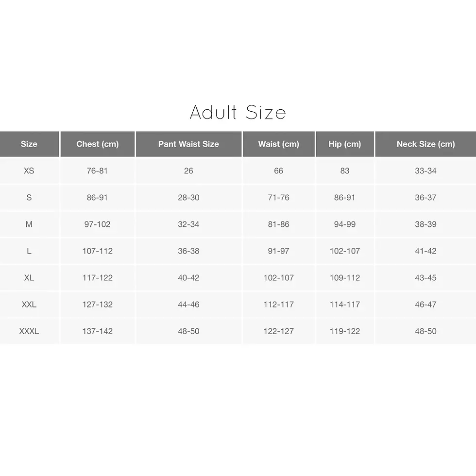Select the XXXL size row label

[x=29, y=331]
